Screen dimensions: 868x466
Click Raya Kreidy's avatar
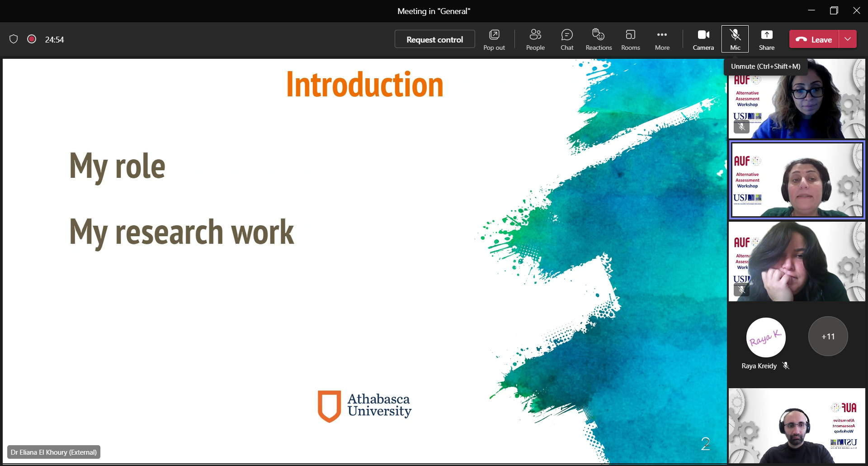pyautogui.click(x=766, y=338)
